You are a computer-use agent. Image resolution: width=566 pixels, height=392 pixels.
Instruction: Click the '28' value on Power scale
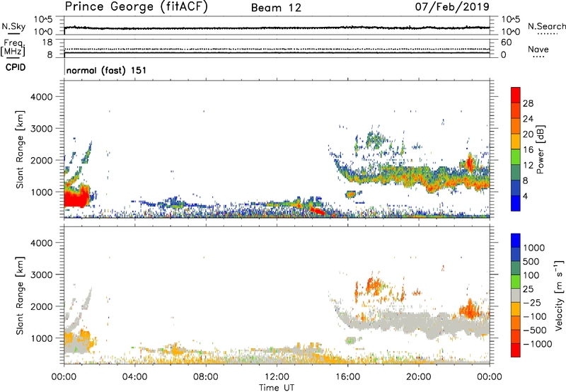[528, 103]
